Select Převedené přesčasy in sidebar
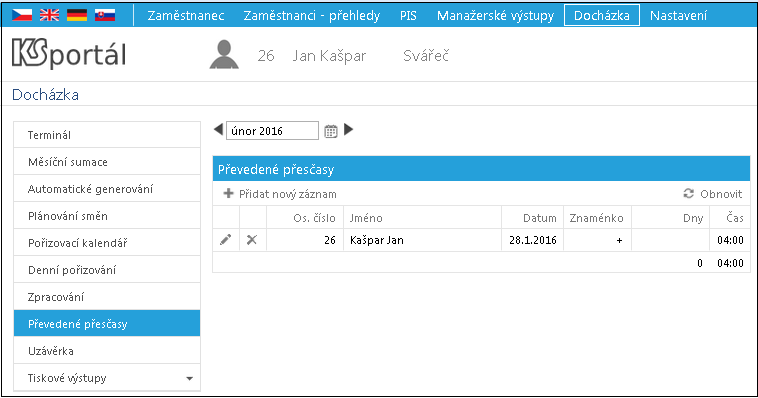Viewport: 758px width, 398px height. pyautogui.click(x=107, y=324)
